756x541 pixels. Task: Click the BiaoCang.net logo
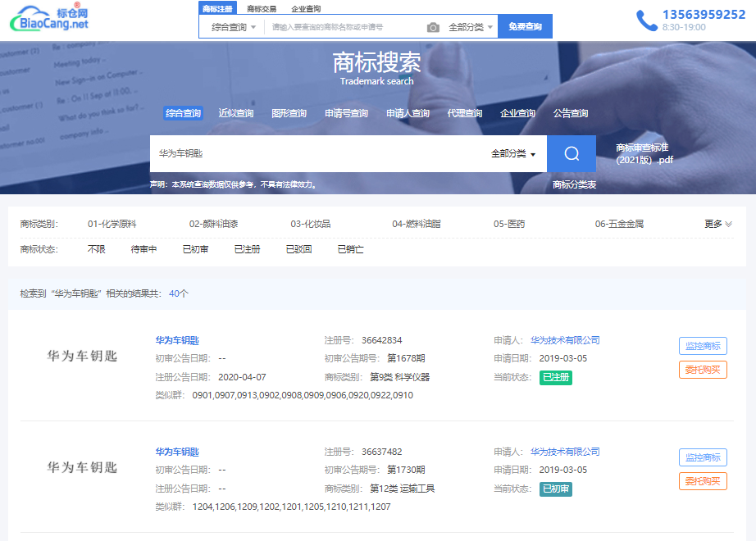click(x=48, y=18)
